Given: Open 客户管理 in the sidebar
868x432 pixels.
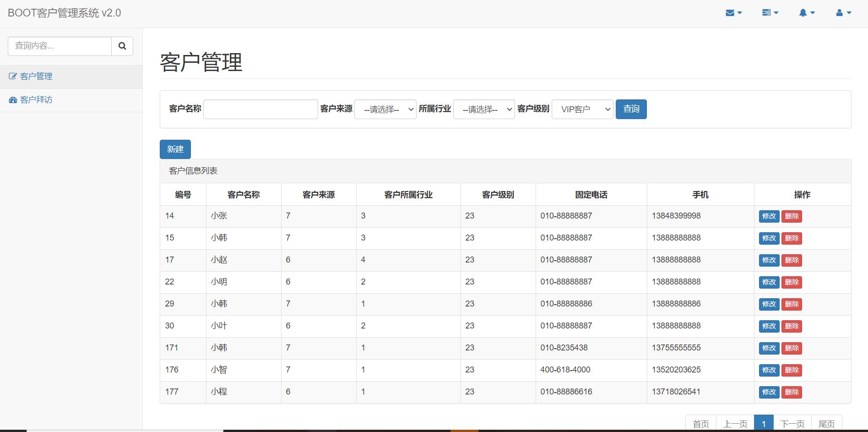Looking at the screenshot, I should (71, 77).
